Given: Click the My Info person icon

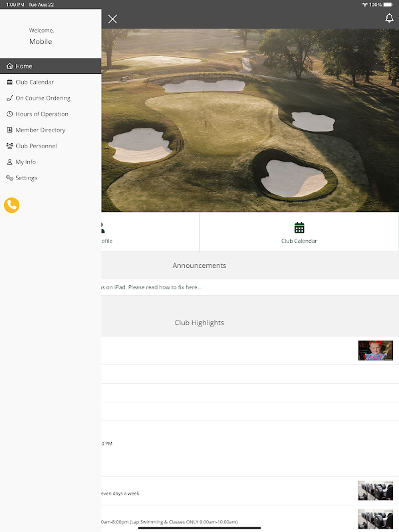Looking at the screenshot, I should [10, 162].
